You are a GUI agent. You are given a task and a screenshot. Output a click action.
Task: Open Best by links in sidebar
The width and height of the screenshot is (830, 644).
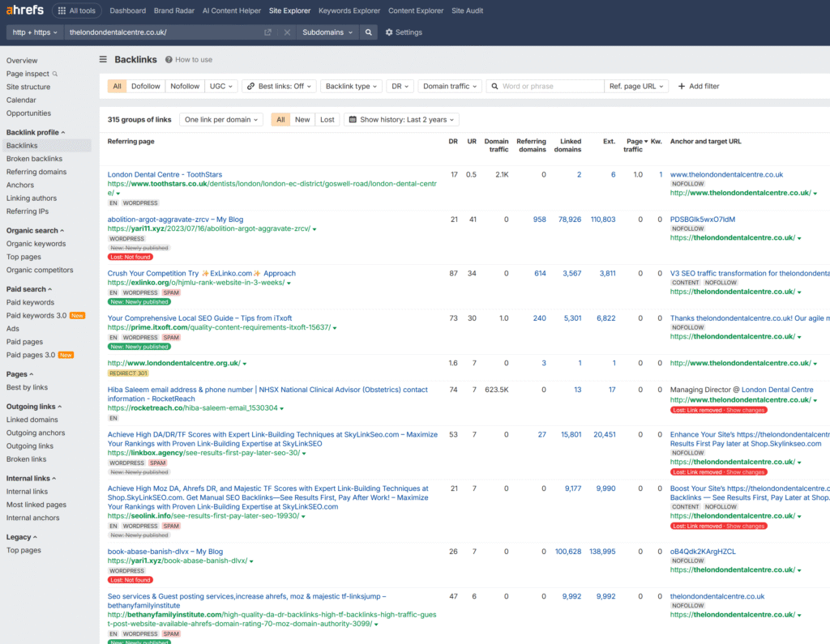pyautogui.click(x=27, y=387)
